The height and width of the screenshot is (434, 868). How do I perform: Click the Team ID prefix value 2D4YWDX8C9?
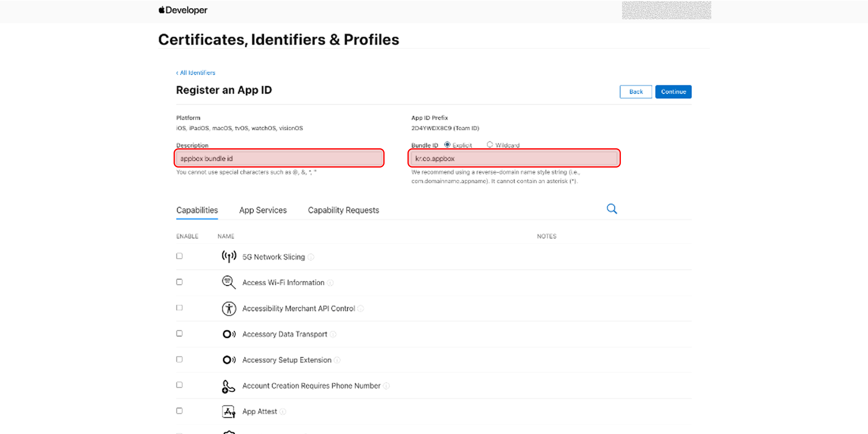[431, 128]
